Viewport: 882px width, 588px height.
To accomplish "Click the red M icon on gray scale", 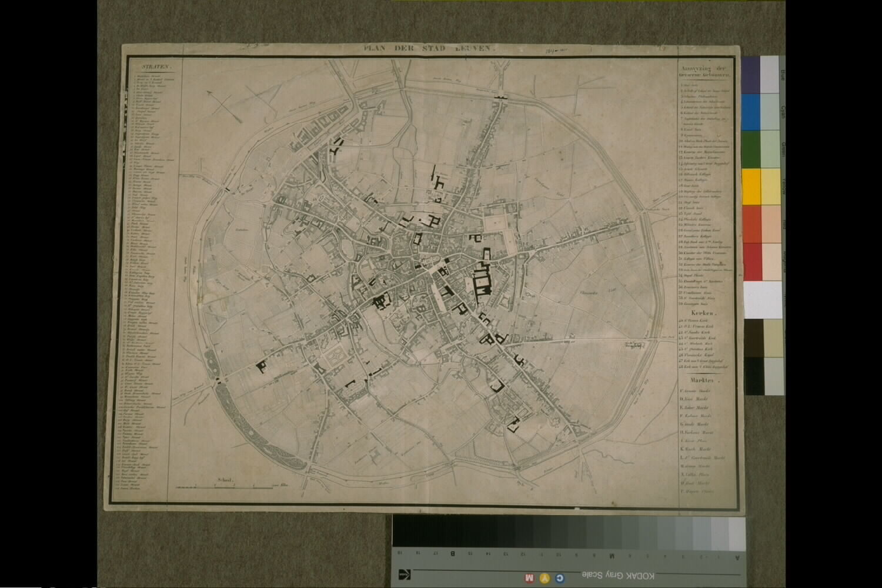I will tap(529, 577).
